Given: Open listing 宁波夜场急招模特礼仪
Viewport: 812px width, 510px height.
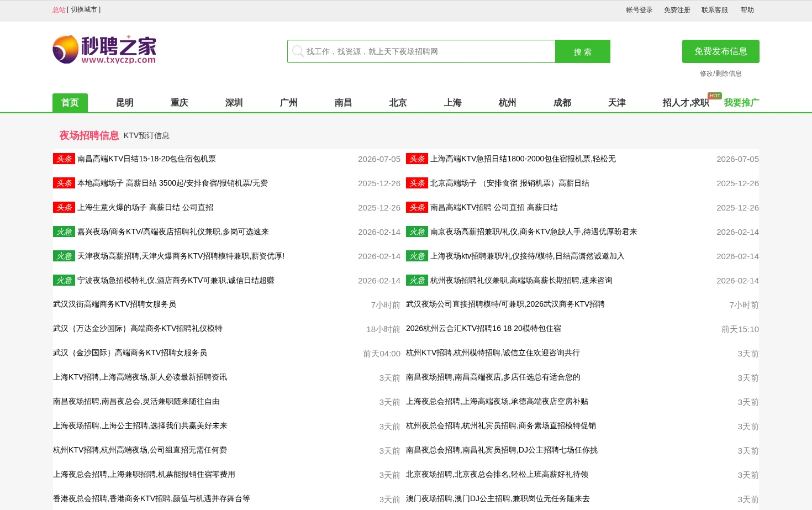Looking at the screenshot, I should tap(176, 280).
